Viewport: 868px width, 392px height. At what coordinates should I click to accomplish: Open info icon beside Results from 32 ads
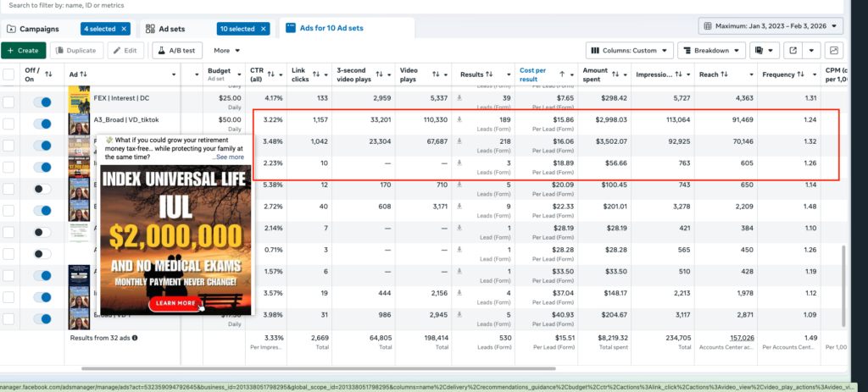[135, 337]
